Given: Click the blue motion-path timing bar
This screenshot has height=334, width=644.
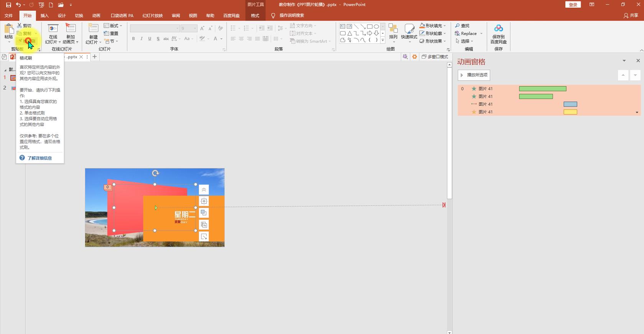Looking at the screenshot, I should coord(570,104).
